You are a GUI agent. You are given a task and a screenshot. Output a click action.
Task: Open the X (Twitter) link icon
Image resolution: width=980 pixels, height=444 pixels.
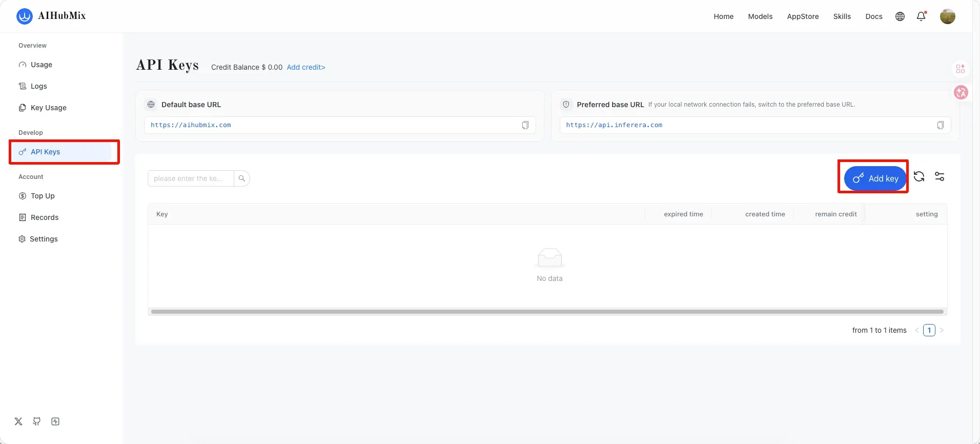pyautogui.click(x=18, y=421)
